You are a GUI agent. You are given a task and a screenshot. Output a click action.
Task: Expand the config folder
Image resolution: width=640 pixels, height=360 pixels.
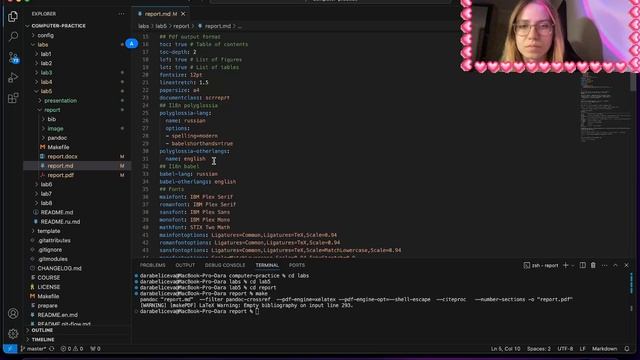45,36
